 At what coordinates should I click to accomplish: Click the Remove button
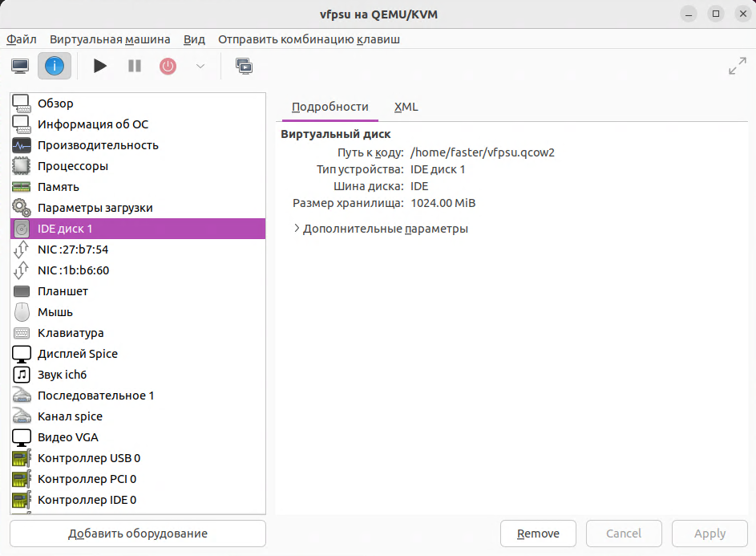(x=538, y=534)
